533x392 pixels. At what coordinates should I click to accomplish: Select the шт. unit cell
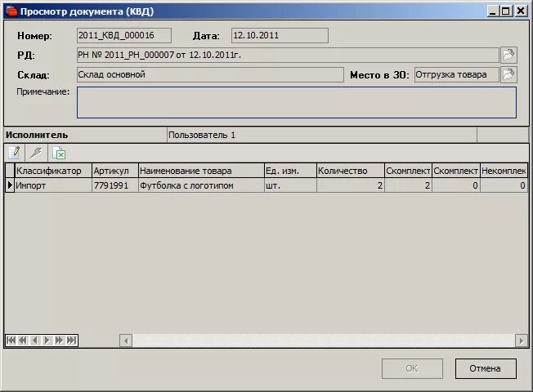pos(290,185)
